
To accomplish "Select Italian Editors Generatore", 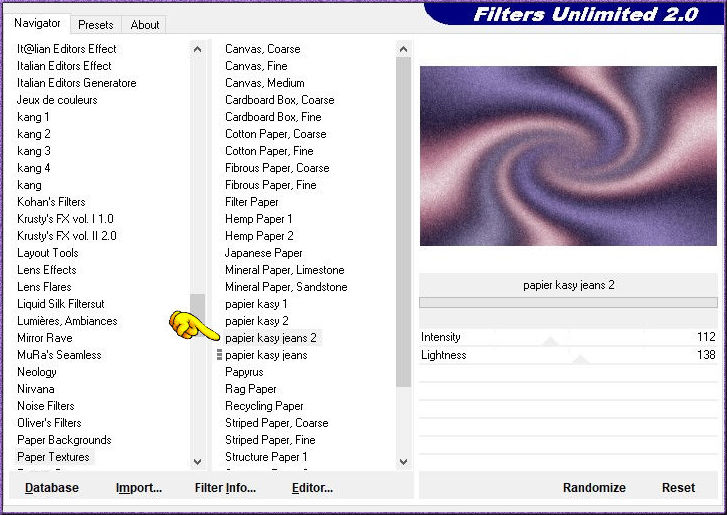I will click(77, 83).
